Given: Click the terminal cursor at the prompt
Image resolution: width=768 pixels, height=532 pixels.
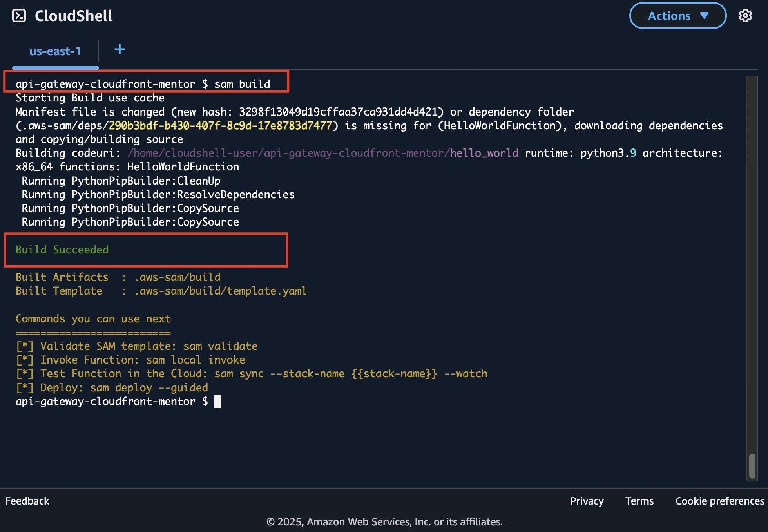Looking at the screenshot, I should pos(217,402).
